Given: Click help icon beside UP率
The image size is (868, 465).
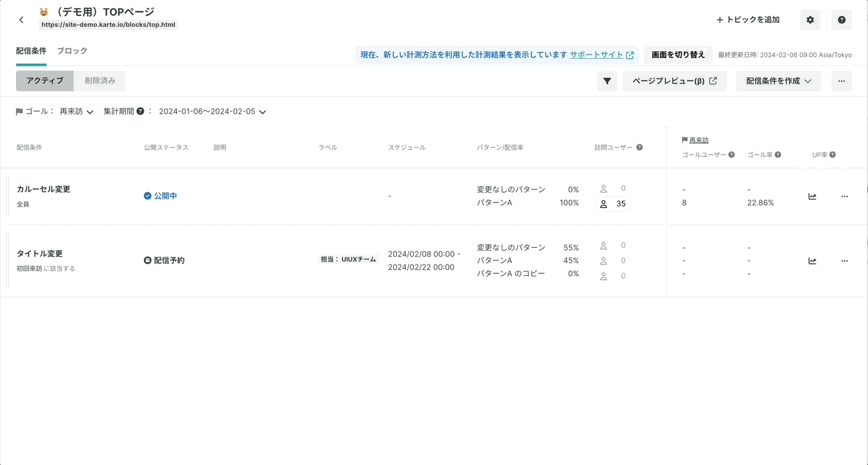Looking at the screenshot, I should pos(833,155).
